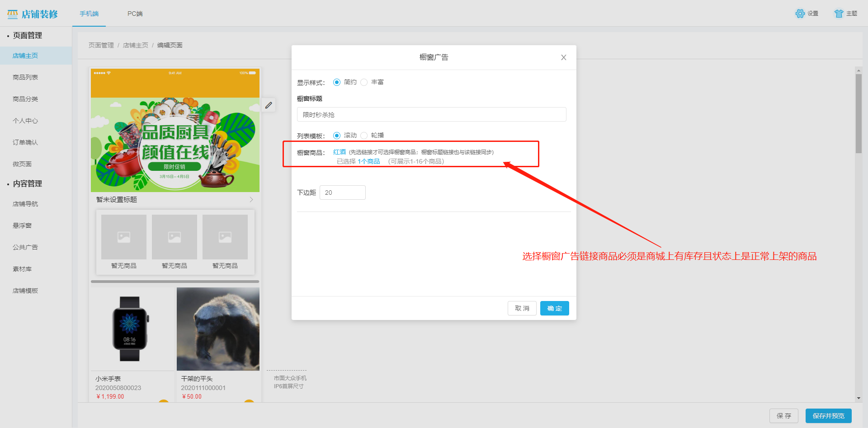
Task: Switch to the 手机端 tab
Action: (89, 14)
